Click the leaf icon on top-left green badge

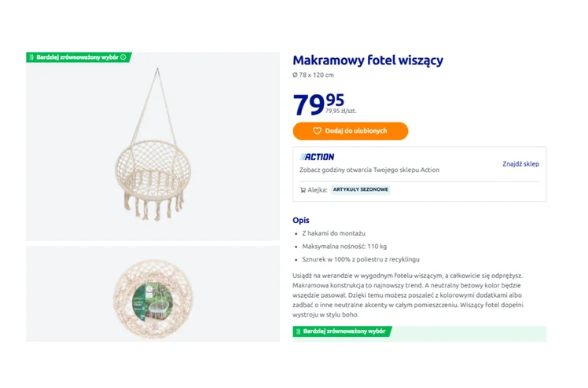[31, 57]
